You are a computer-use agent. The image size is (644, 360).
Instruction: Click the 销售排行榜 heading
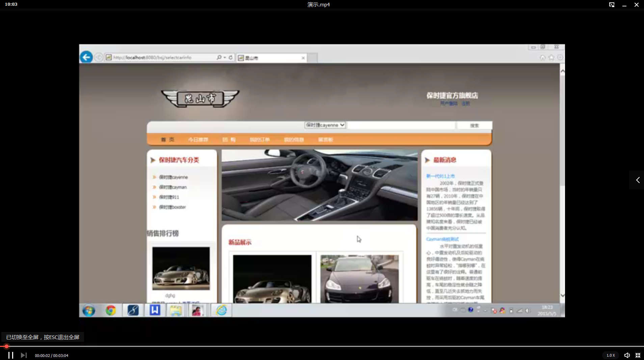pyautogui.click(x=163, y=233)
